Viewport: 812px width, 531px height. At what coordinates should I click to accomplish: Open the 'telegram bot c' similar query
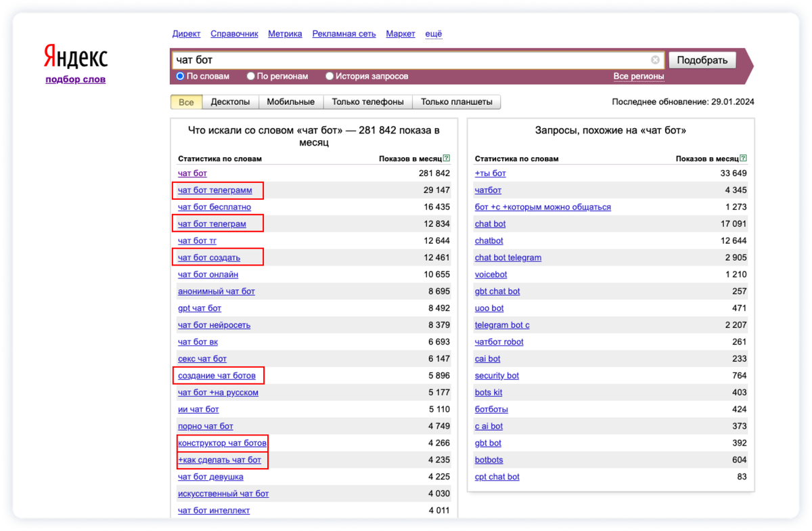tap(502, 325)
